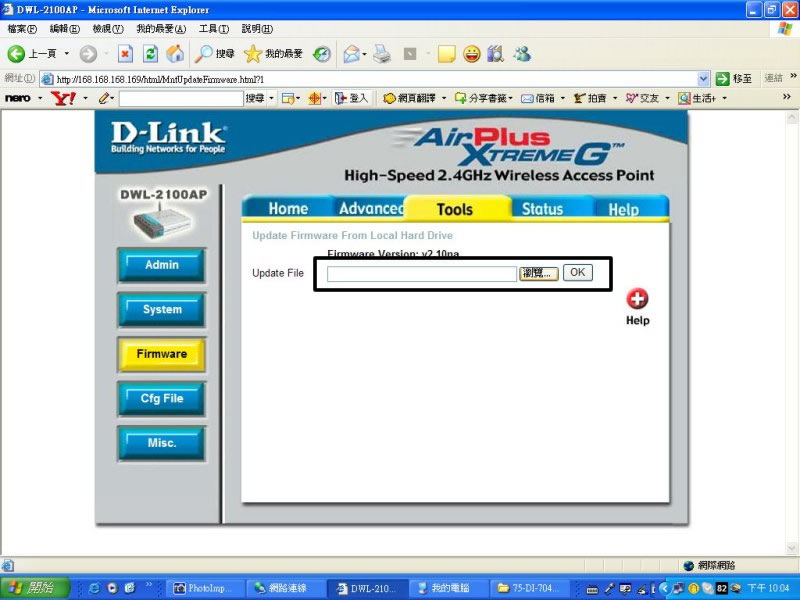This screenshot has width=800, height=600.
Task: Click the Windows Start (開始) button
Action: [x=35, y=588]
